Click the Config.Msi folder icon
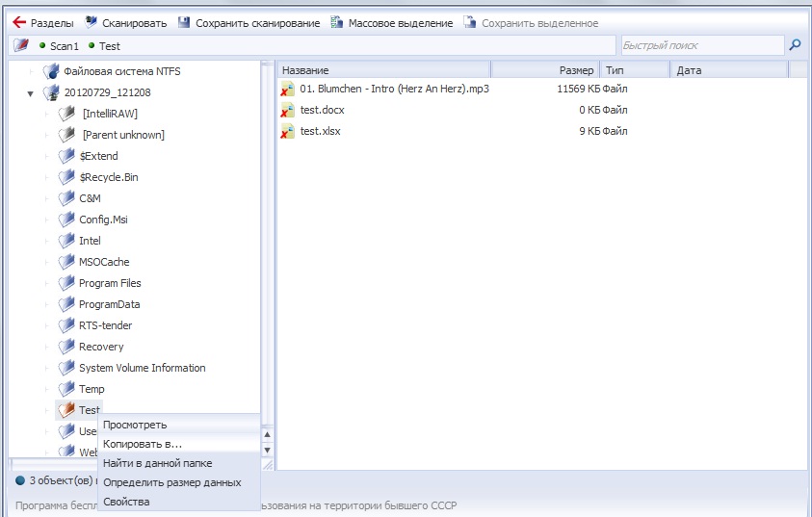This screenshot has height=517, width=812. 66,220
